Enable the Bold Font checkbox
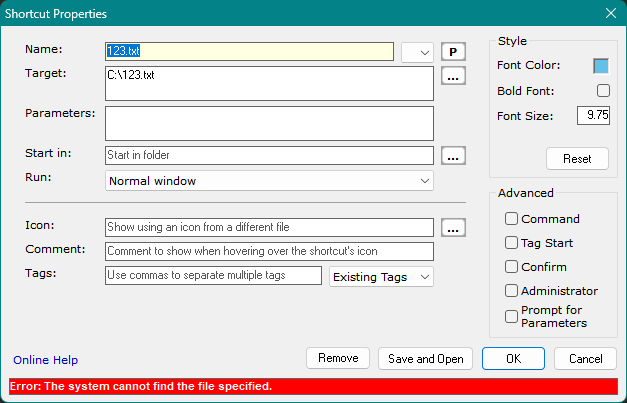 (602, 91)
